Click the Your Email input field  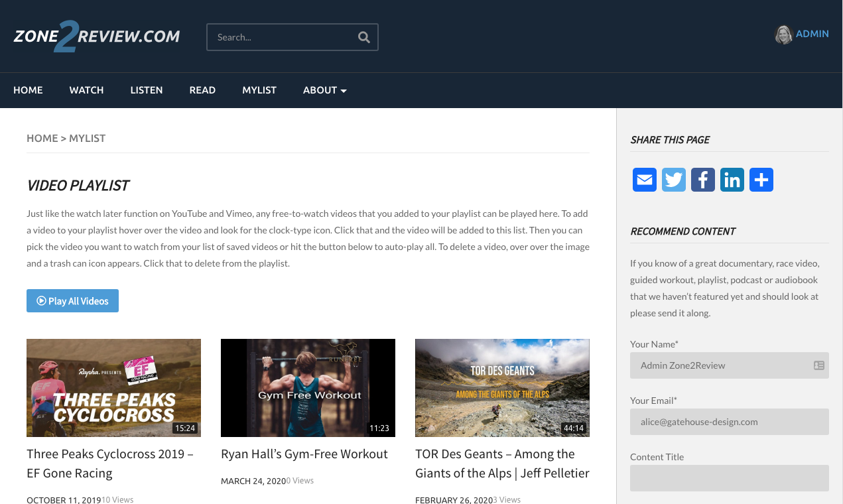click(730, 422)
